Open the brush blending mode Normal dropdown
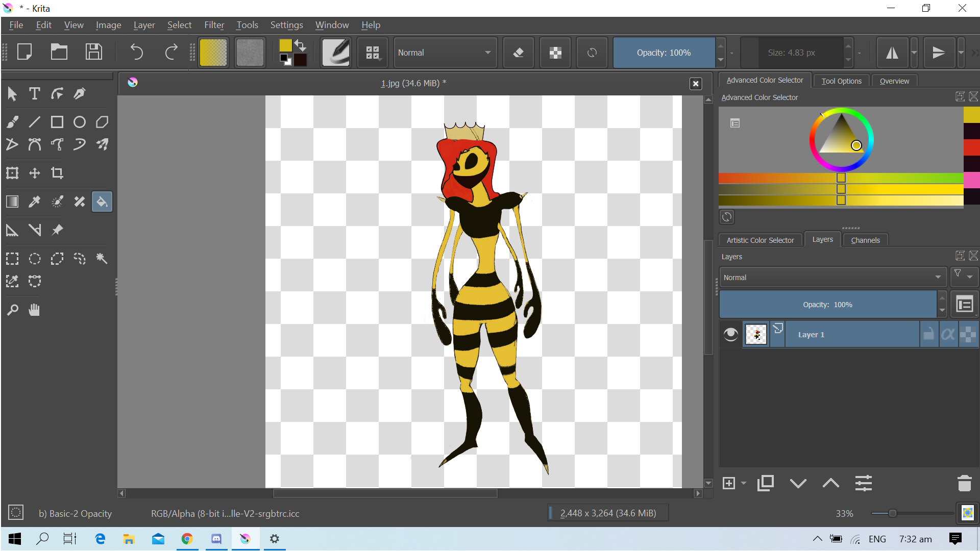Screen dimensions: 980x551 click(x=445, y=53)
